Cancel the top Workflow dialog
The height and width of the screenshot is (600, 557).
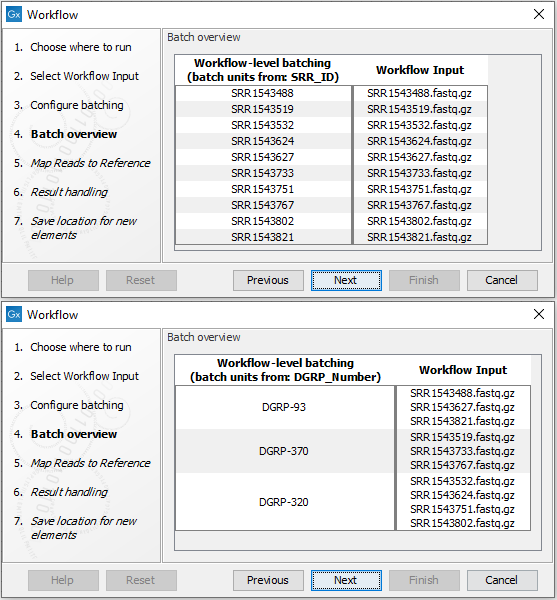(502, 280)
